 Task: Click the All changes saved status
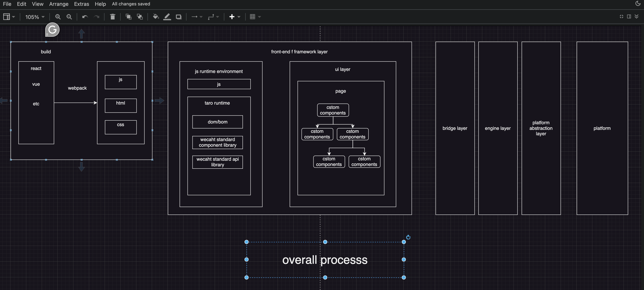(131, 4)
